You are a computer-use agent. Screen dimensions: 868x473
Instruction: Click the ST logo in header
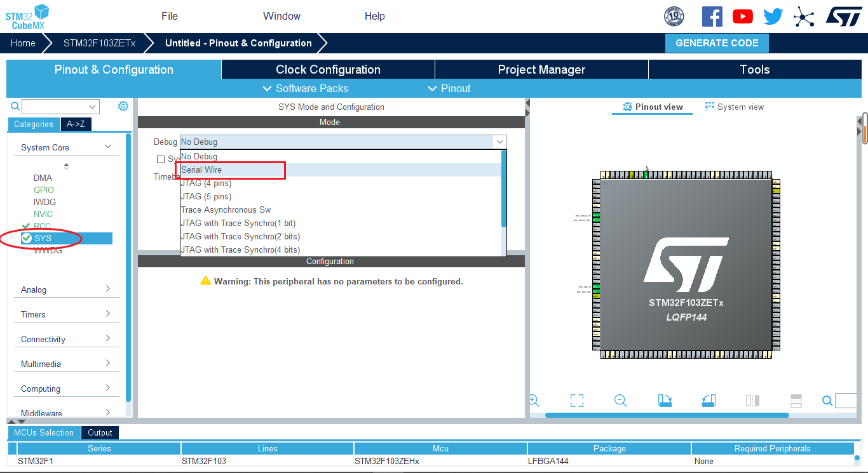click(844, 17)
